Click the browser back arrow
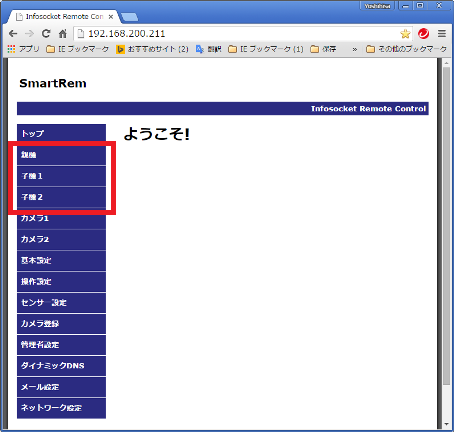The image size is (454, 432). pos(13,34)
